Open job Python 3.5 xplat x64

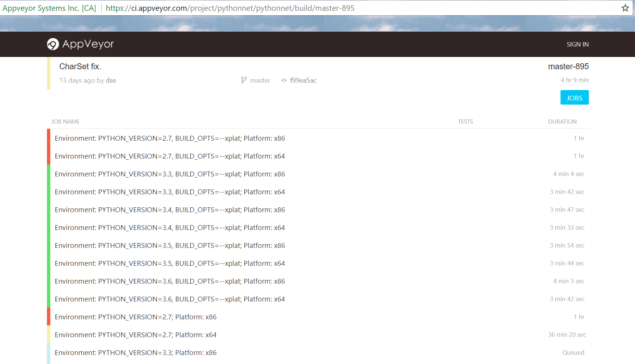170,264
